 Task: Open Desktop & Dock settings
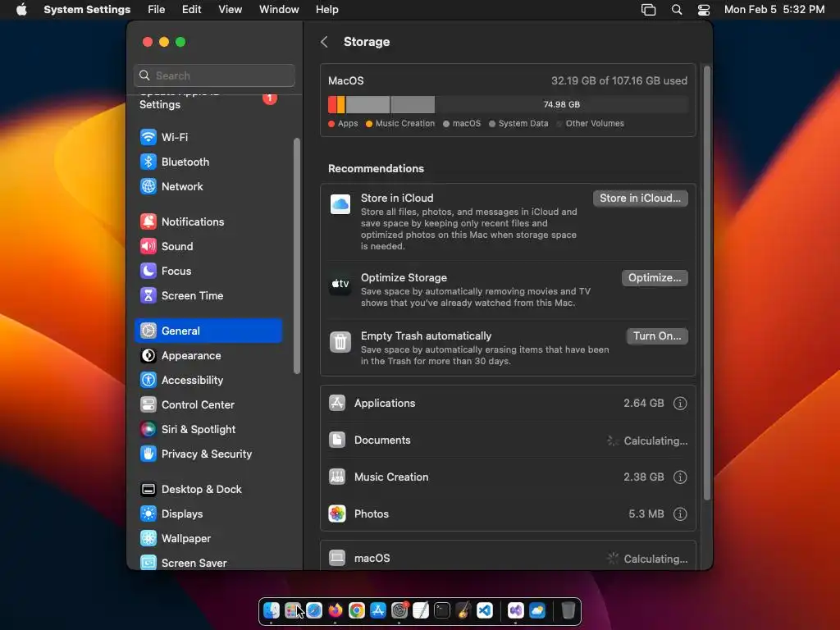pos(208,490)
